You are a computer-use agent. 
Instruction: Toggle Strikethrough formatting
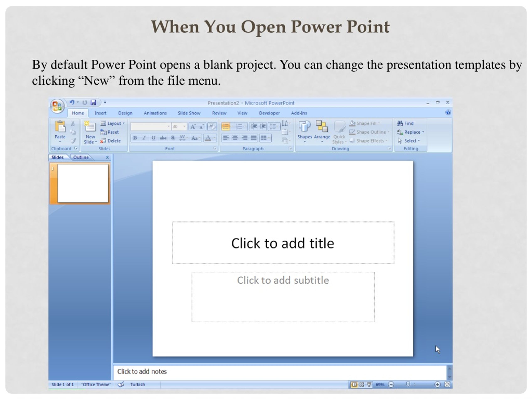click(x=163, y=138)
